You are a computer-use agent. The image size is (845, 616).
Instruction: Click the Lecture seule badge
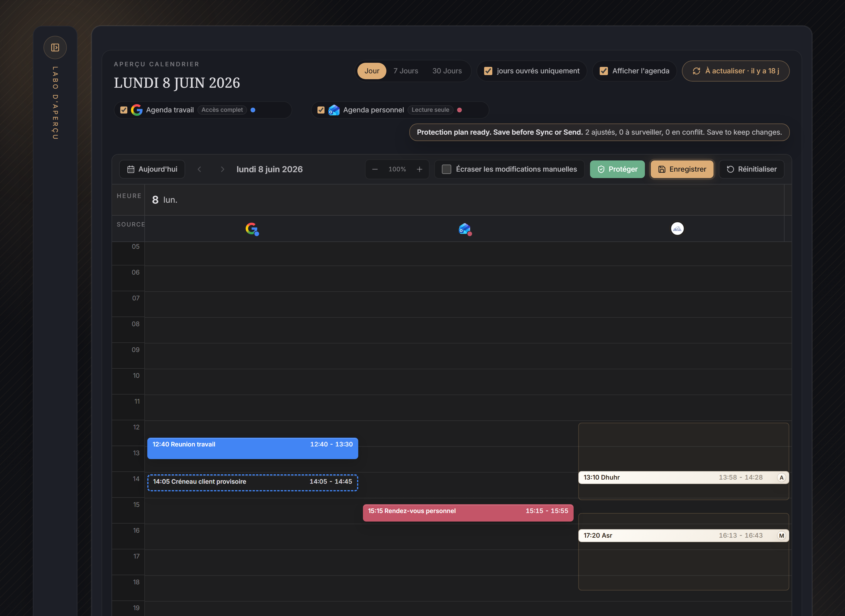point(430,110)
